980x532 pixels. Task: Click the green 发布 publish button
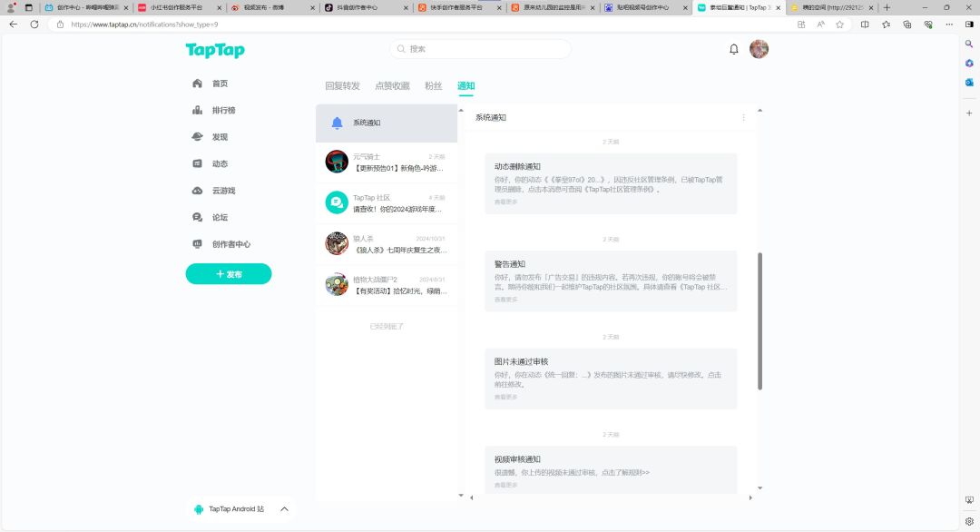point(229,274)
